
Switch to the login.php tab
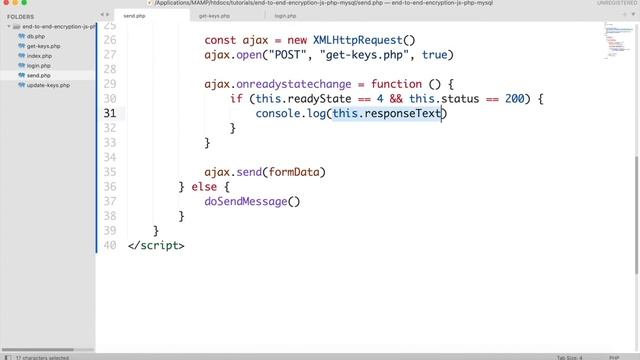(285, 16)
